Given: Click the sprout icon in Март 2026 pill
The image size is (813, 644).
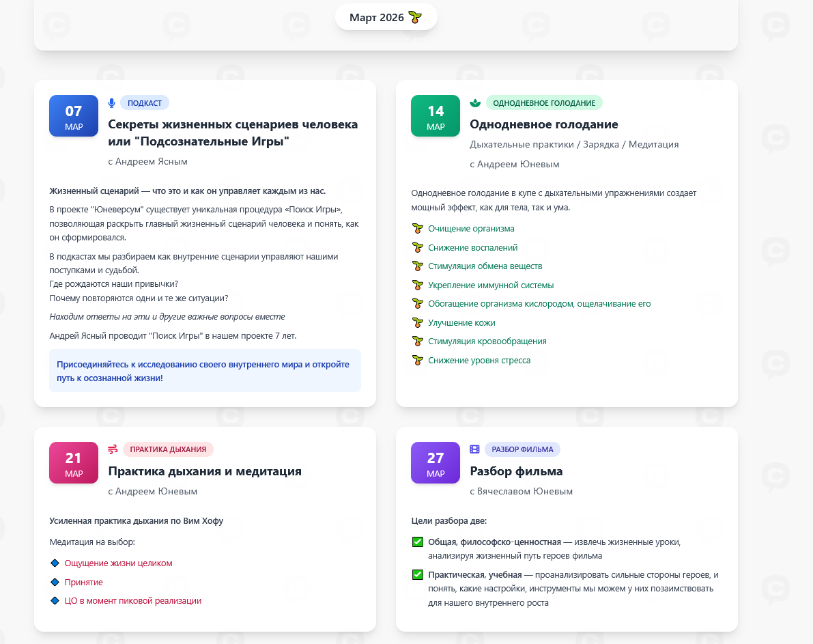Looking at the screenshot, I should [415, 18].
